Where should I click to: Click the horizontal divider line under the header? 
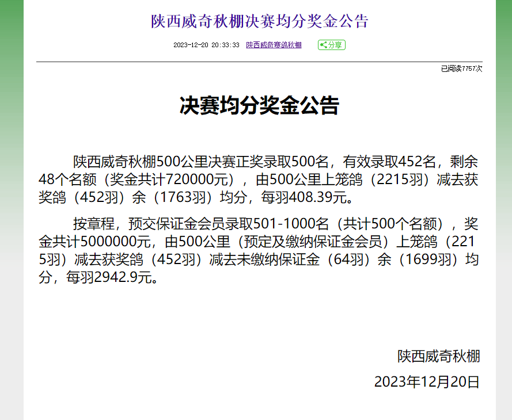pyautogui.click(x=259, y=62)
